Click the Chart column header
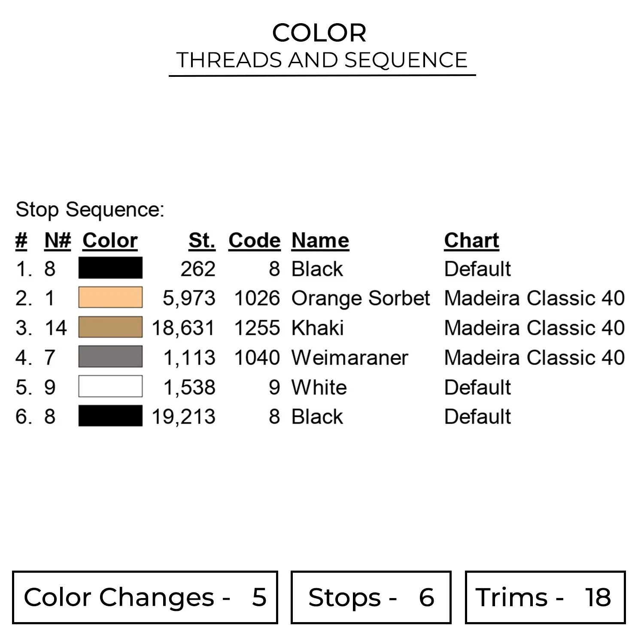Image resolution: width=644 pixels, height=644 pixels. 471,240
